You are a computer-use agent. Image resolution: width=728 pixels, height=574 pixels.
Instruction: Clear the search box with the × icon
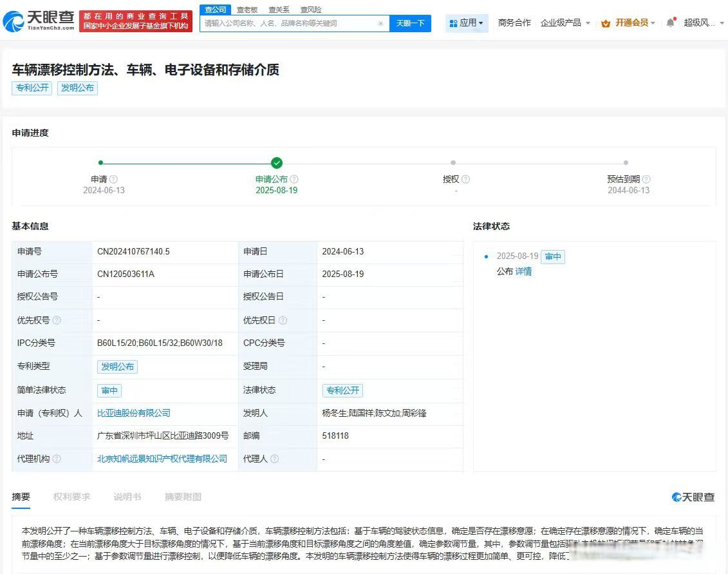tap(380, 23)
